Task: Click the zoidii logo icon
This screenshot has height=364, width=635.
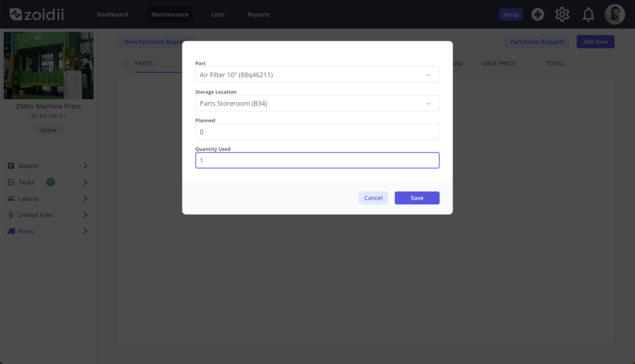Action: coord(16,15)
